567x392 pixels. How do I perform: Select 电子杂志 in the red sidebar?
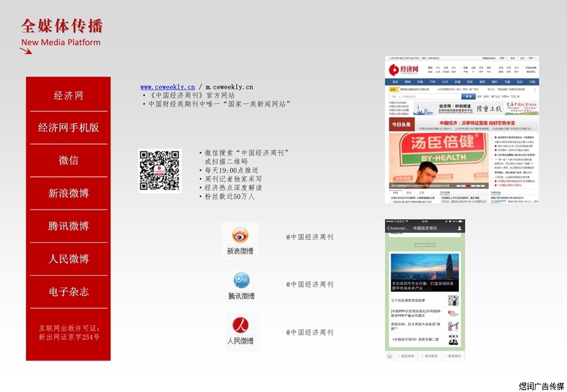point(69,292)
